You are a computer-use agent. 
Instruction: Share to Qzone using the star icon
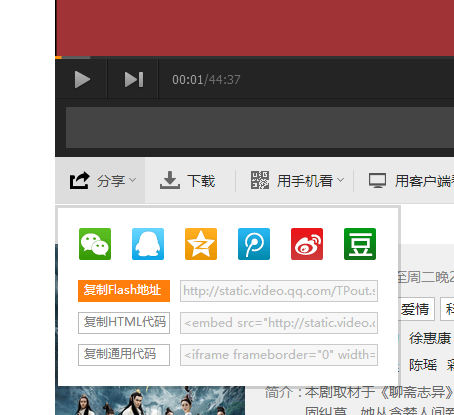coord(201,244)
